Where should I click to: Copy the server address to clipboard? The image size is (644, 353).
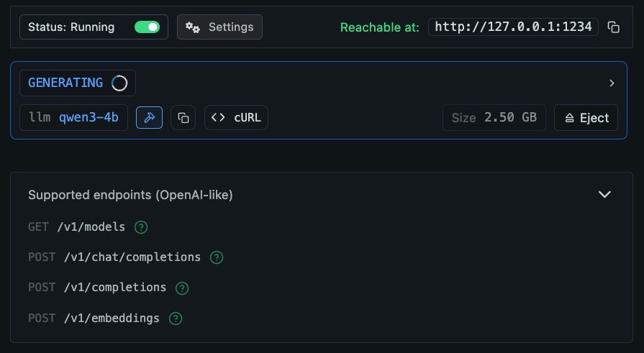point(613,27)
